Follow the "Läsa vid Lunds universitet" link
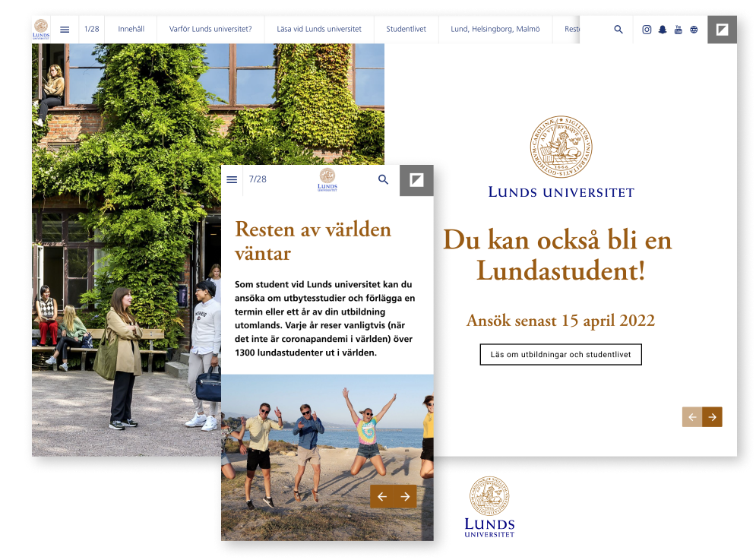The width and height of the screenshot is (756, 560). coord(321,29)
